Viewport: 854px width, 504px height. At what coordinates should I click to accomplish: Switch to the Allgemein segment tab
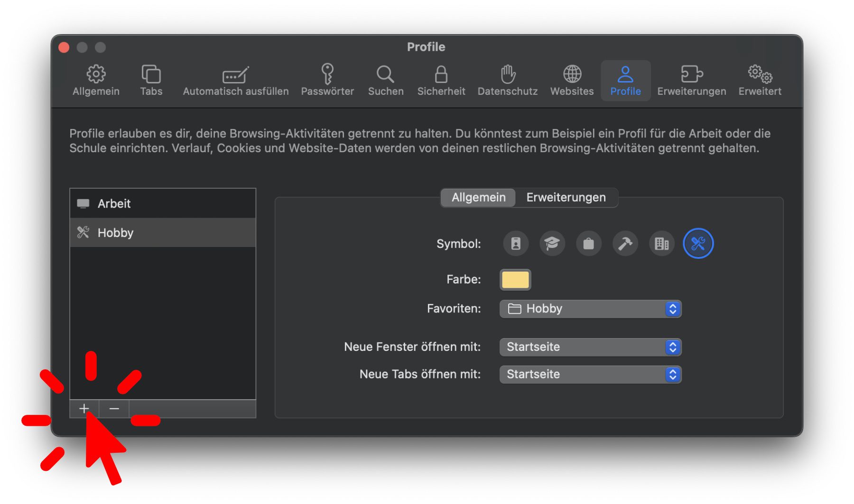point(478,197)
